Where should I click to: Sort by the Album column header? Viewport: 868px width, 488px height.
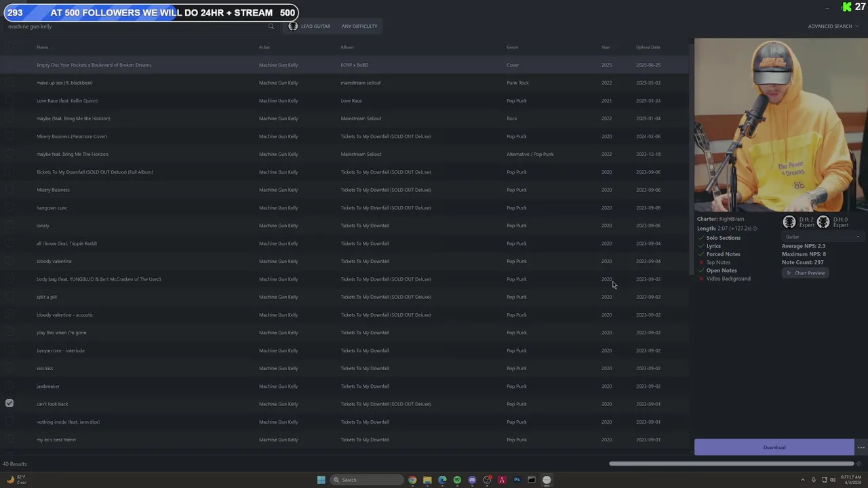(x=347, y=47)
